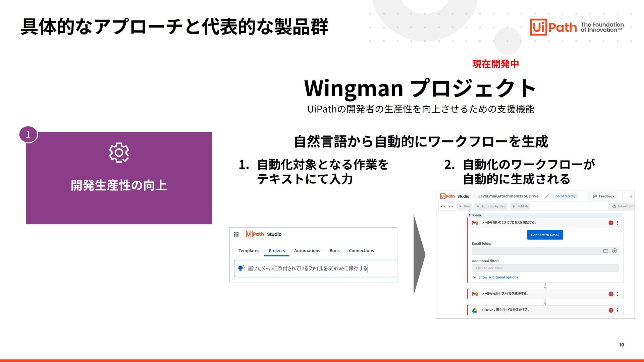
Task: Click the 'メールが届いたときにプロセスを開始する。' step title
Action: (509, 223)
